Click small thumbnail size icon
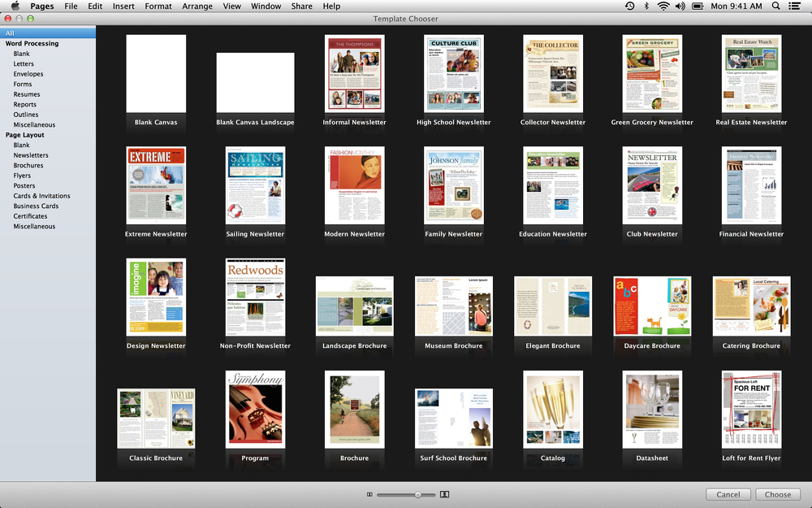Image resolution: width=812 pixels, height=508 pixels. (369, 494)
